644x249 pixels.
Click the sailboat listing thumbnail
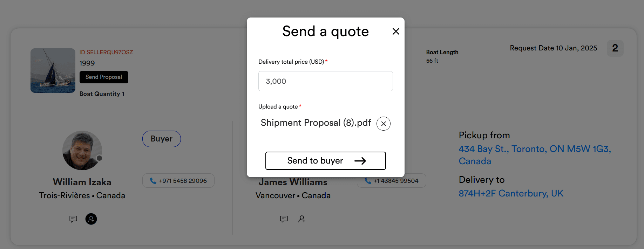coord(53,70)
